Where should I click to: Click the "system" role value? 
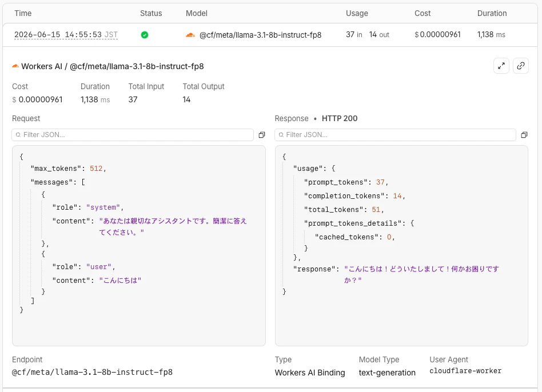point(103,207)
